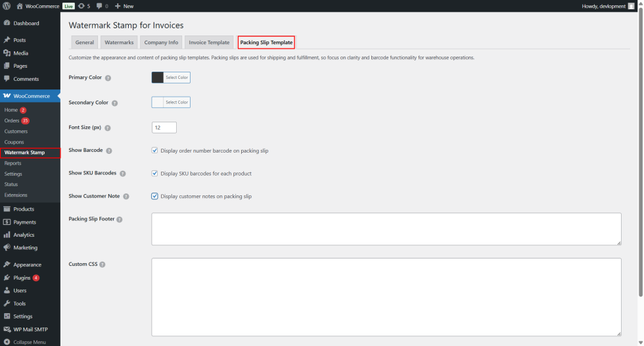Click the Font Size input field

coord(164,128)
